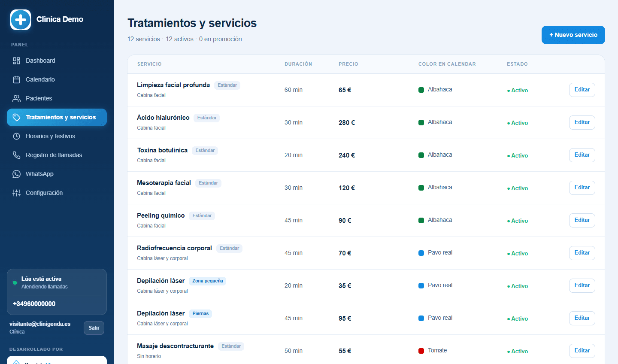Screen dimensions: 618x364
Task: Click the Pacientes people icon
Action: coord(16,98)
